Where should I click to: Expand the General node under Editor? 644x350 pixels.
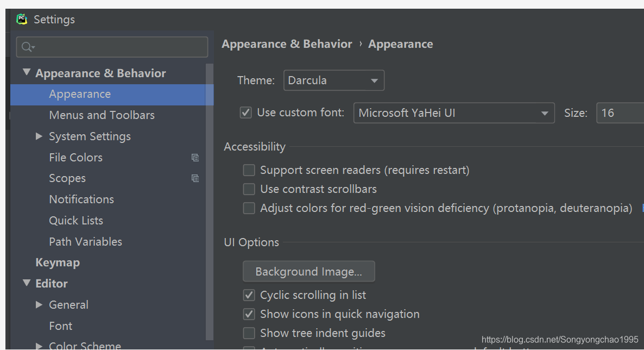(39, 305)
